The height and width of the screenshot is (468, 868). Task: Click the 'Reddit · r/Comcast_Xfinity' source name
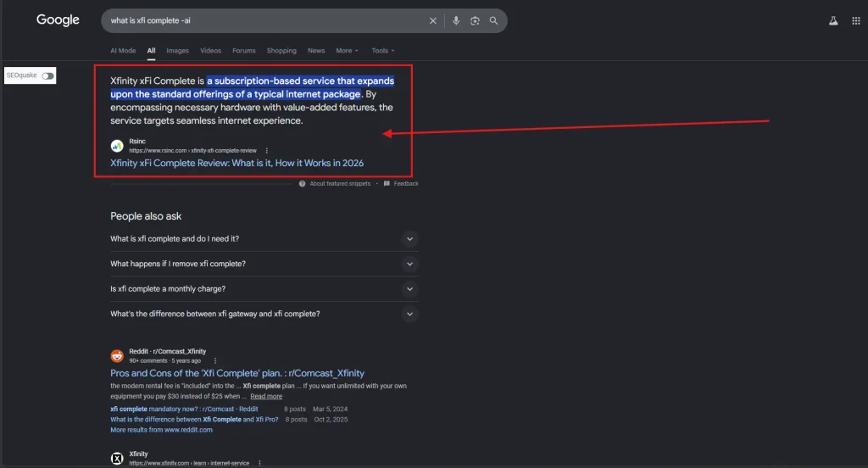click(x=167, y=351)
